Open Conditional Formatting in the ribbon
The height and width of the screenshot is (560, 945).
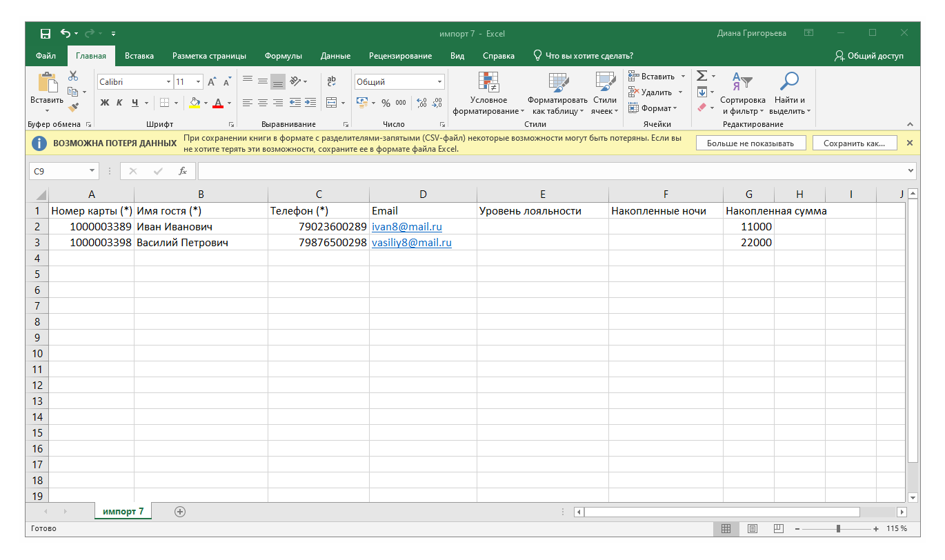(488, 94)
